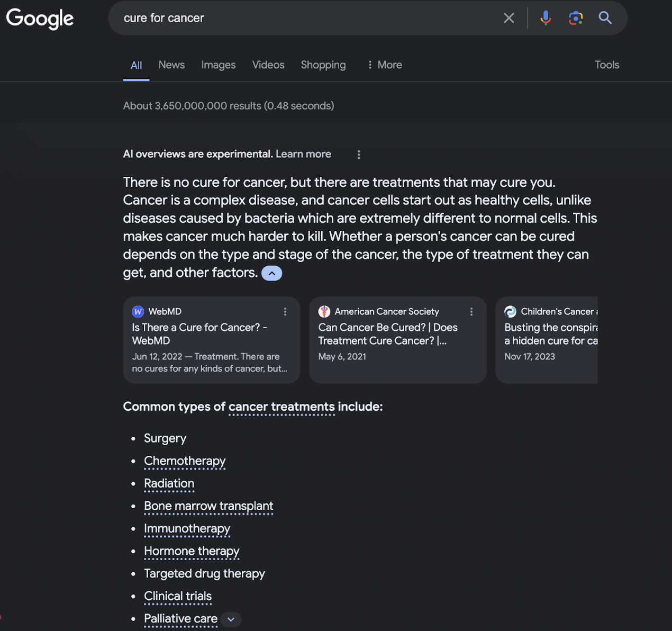Open the Immunotherapy link

(x=187, y=528)
